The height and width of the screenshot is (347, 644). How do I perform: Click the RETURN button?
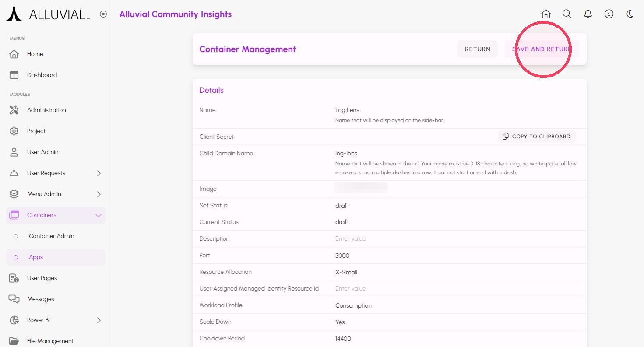tap(478, 49)
